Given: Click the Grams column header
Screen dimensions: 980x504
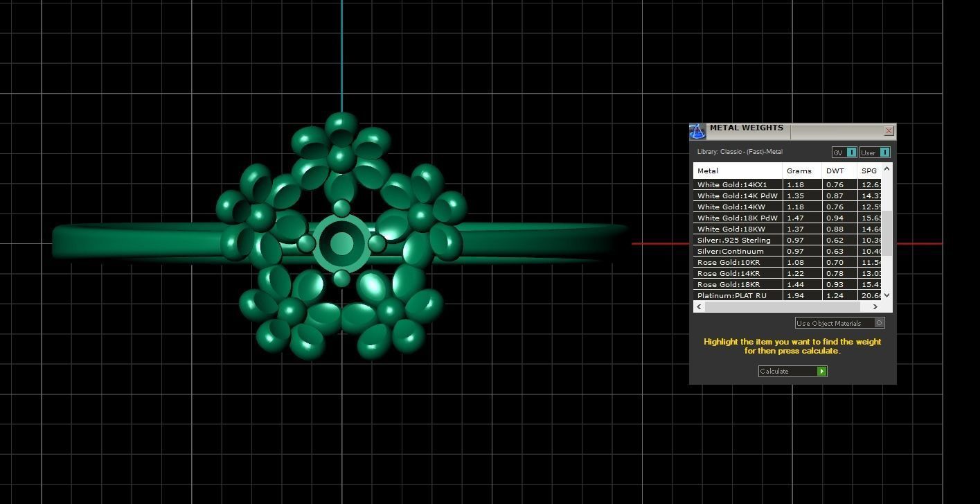Looking at the screenshot, I should (x=802, y=171).
